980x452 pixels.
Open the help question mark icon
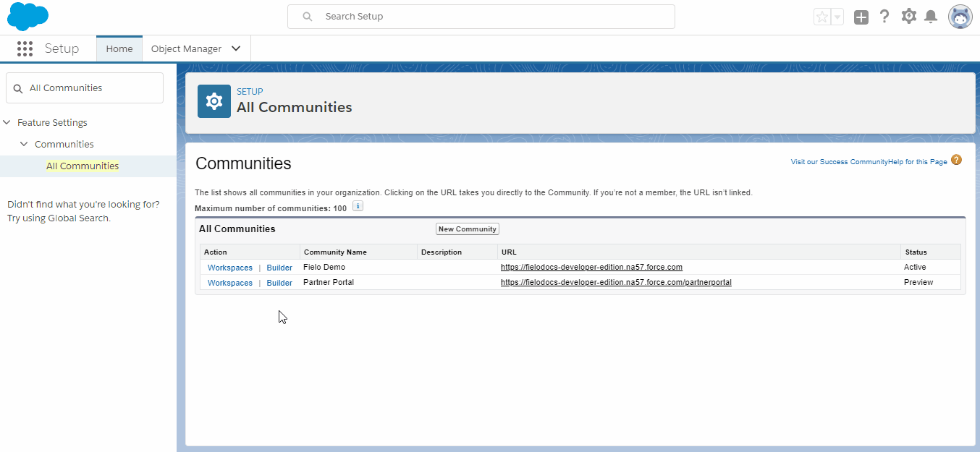point(884,17)
